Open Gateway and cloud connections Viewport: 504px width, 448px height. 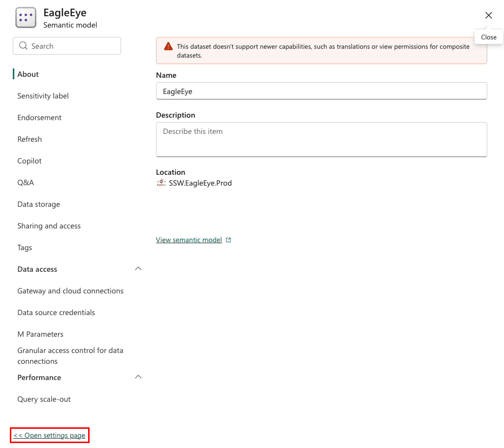(70, 291)
